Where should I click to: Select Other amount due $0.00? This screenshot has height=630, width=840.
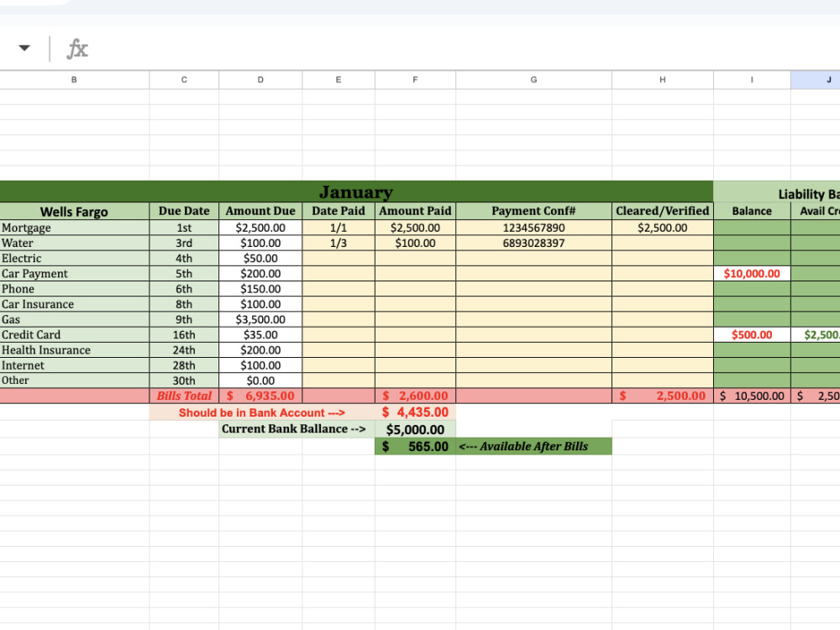(260, 381)
